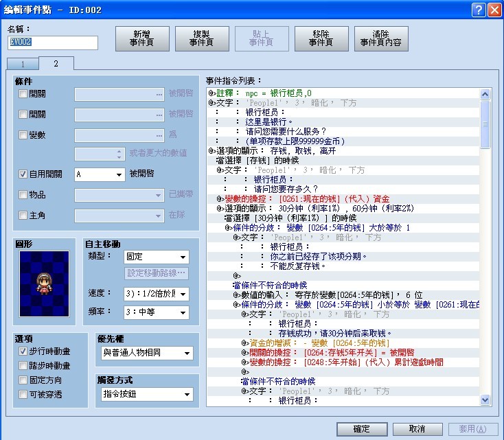This screenshot has width=504, height=440.
Task: Confirm with the 確定 button
Action: pos(362,429)
